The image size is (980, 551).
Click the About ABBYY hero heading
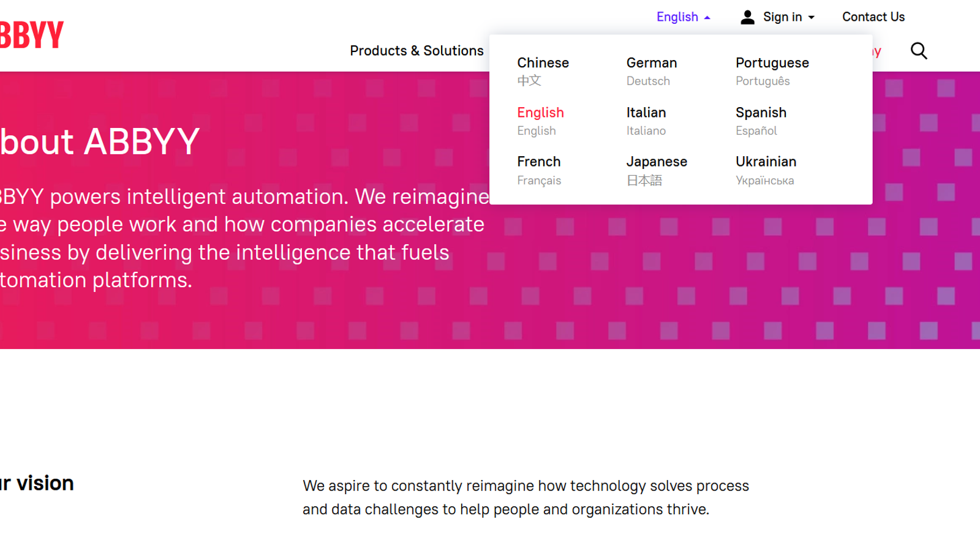100,141
